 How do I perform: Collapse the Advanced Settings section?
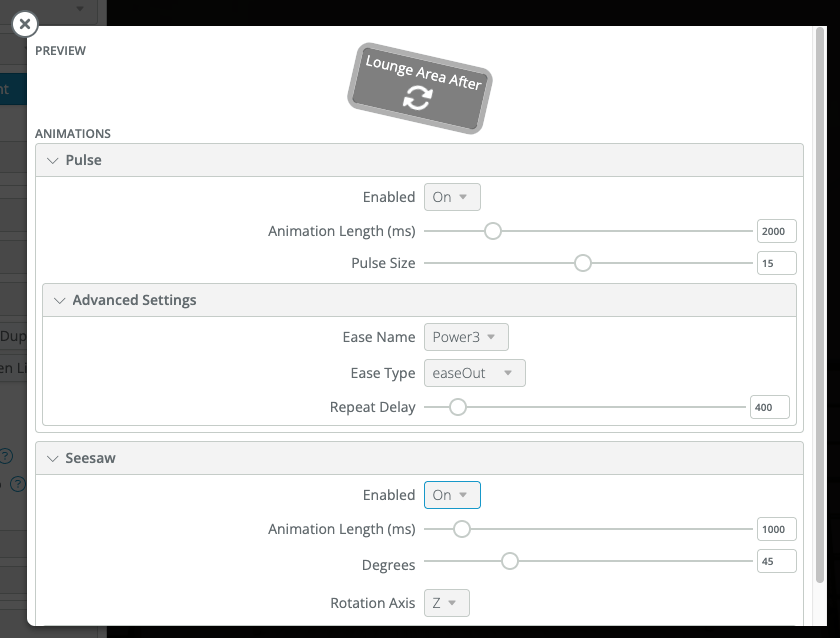61,300
